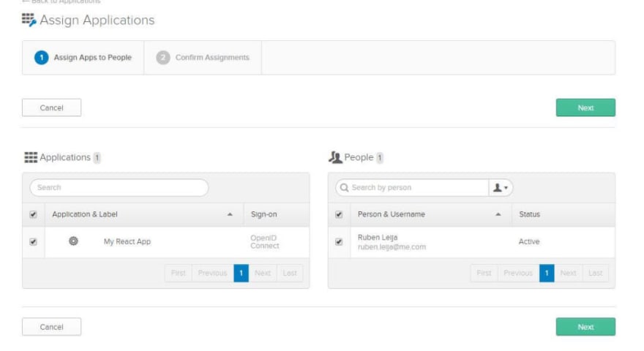Toggle the select-all applications checkbox
The height and width of the screenshot is (351, 644).
point(33,214)
